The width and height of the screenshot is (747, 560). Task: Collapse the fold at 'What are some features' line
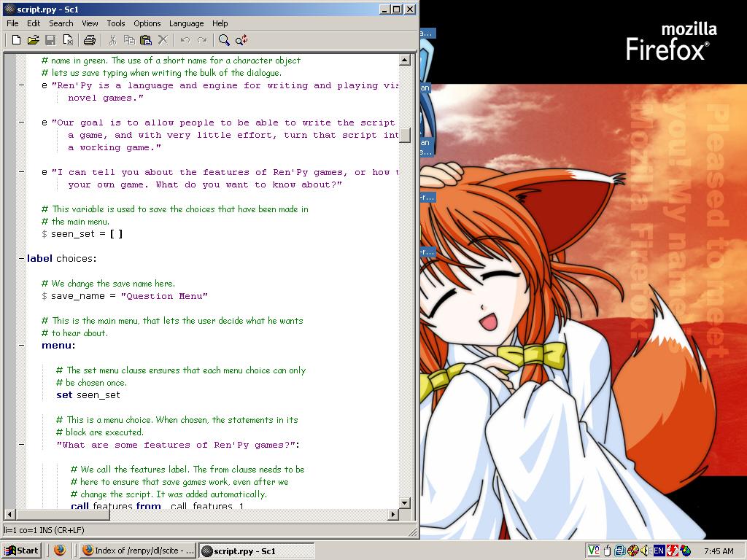(21, 445)
